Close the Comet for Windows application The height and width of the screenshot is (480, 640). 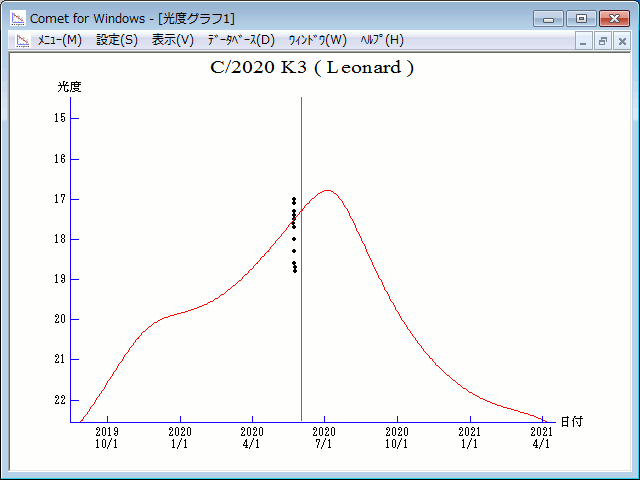click(x=614, y=19)
